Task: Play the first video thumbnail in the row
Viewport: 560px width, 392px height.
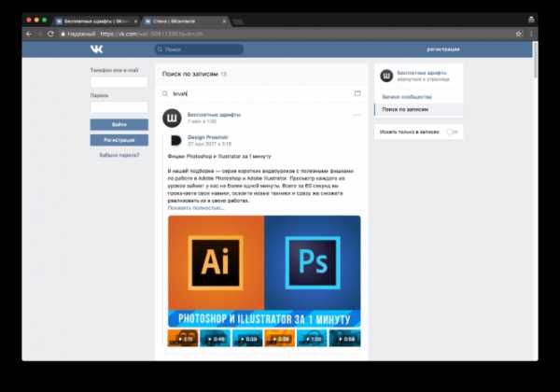Action: tap(183, 338)
